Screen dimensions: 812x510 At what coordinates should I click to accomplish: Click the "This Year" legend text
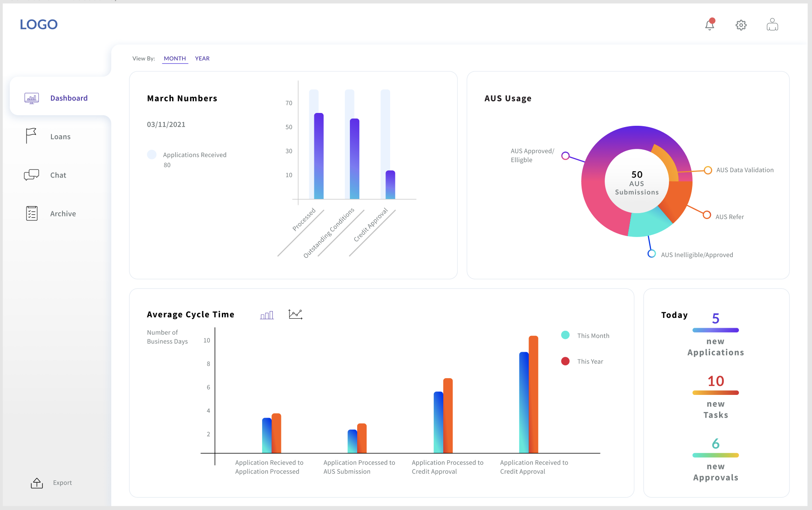pos(590,362)
